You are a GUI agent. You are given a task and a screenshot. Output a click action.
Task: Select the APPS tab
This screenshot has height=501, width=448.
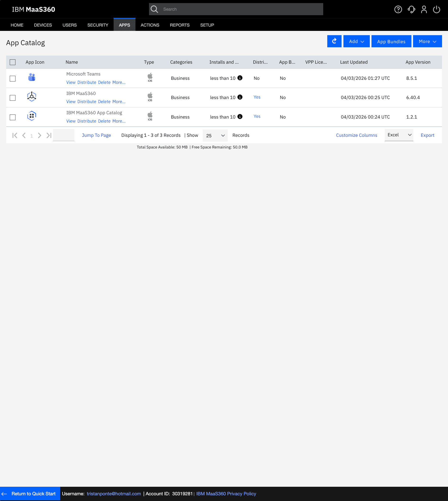[x=124, y=25]
